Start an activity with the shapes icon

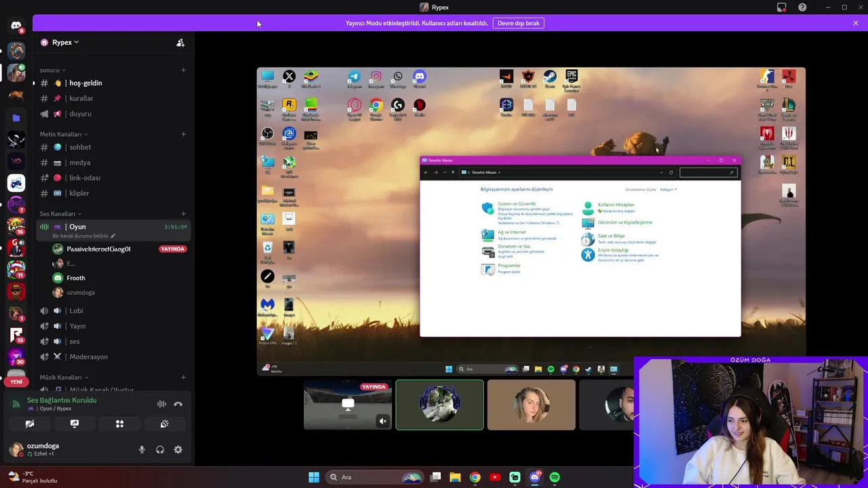coord(119,424)
